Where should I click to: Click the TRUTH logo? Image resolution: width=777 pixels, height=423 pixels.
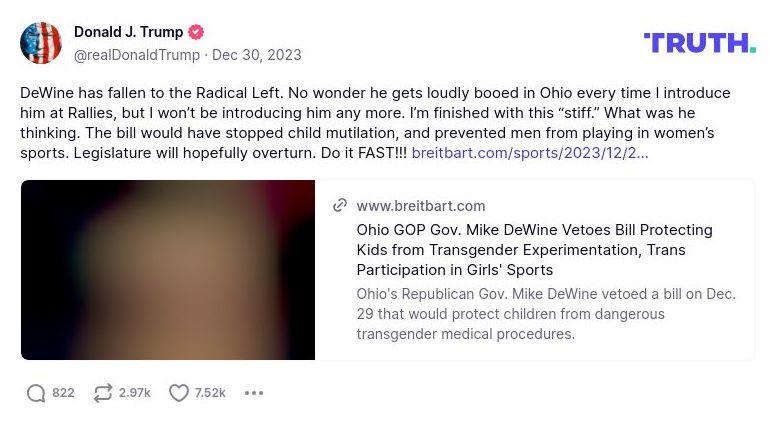pos(699,43)
